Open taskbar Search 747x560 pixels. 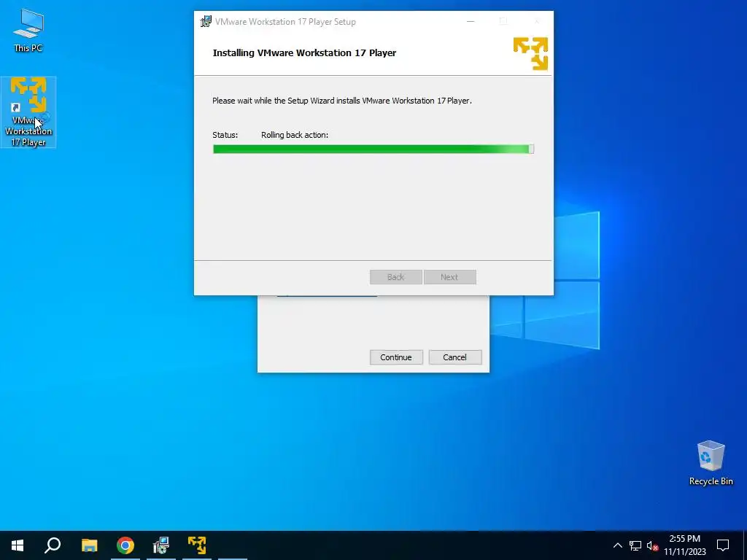(53, 545)
